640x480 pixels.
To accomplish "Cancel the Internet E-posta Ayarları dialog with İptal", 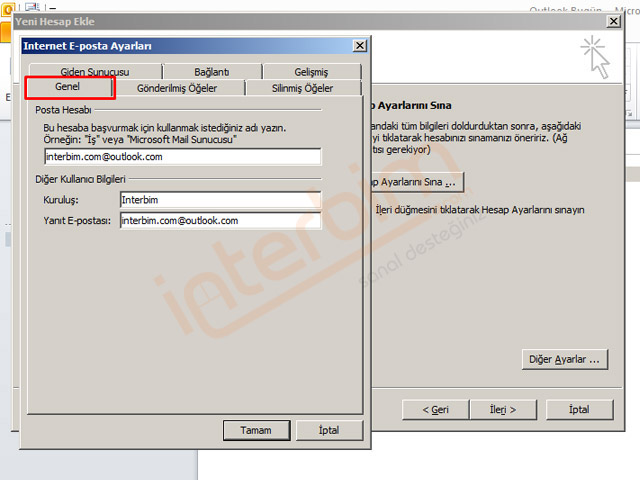I will pos(330,430).
